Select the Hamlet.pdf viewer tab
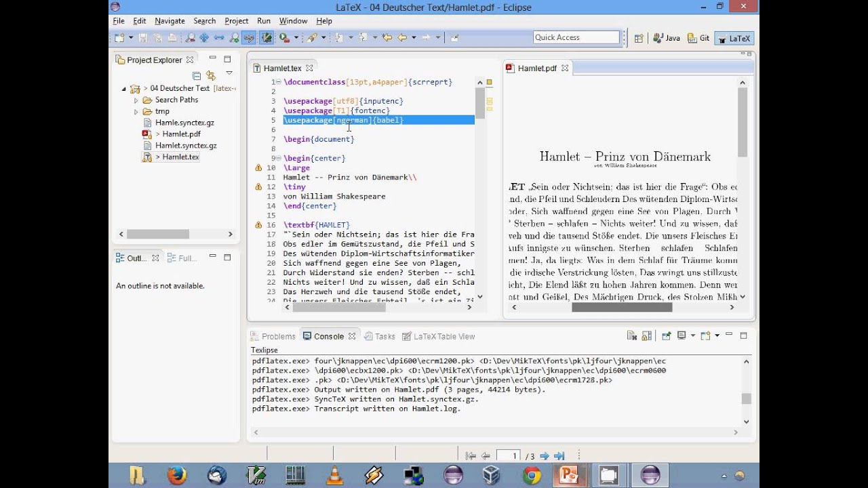The image size is (868, 488). (x=536, y=68)
